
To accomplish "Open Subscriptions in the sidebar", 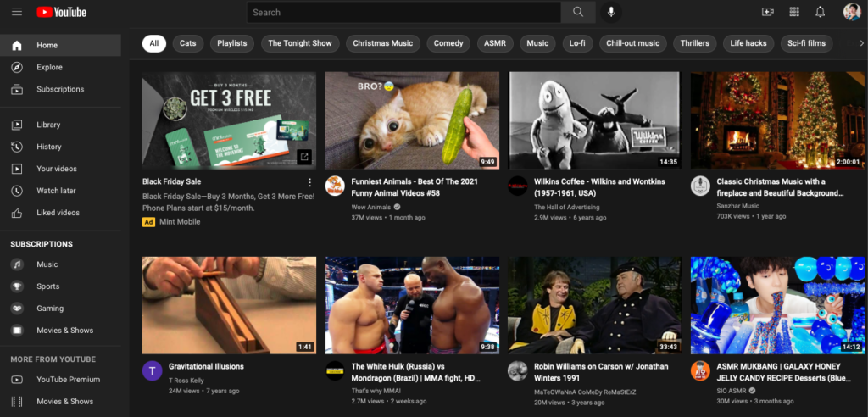I will (x=60, y=89).
